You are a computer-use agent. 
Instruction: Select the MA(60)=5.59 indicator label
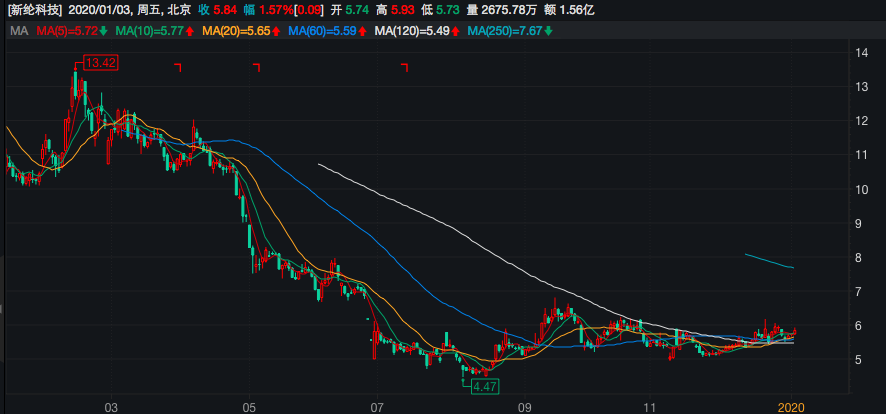pyautogui.click(x=321, y=31)
